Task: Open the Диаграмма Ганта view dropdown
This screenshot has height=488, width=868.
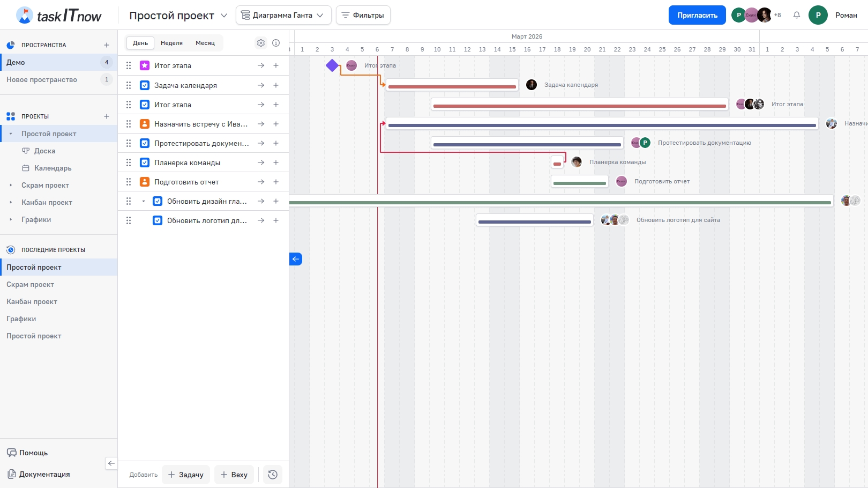Action: [x=283, y=15]
